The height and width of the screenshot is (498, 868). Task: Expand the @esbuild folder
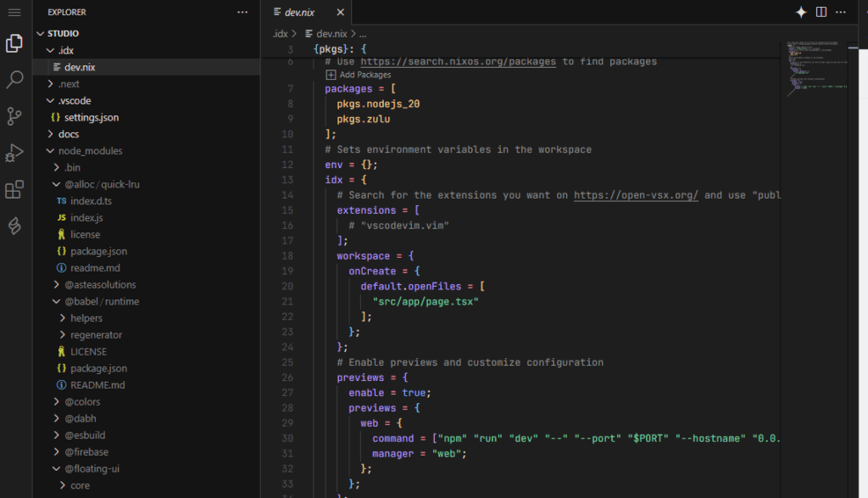pyautogui.click(x=57, y=435)
